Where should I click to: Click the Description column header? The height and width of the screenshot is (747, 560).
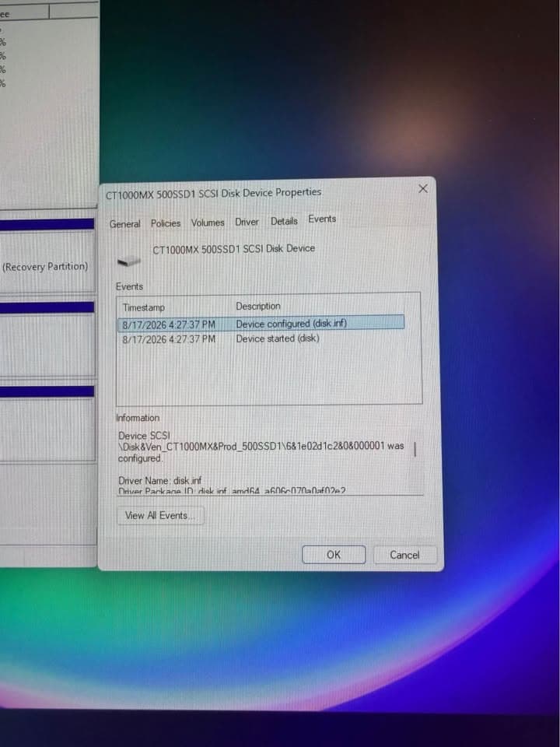(x=258, y=307)
